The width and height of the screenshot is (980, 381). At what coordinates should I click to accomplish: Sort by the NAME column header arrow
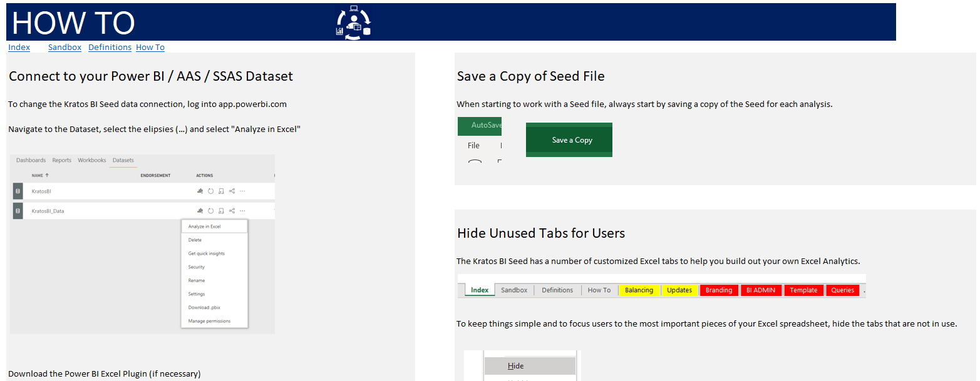[47, 176]
